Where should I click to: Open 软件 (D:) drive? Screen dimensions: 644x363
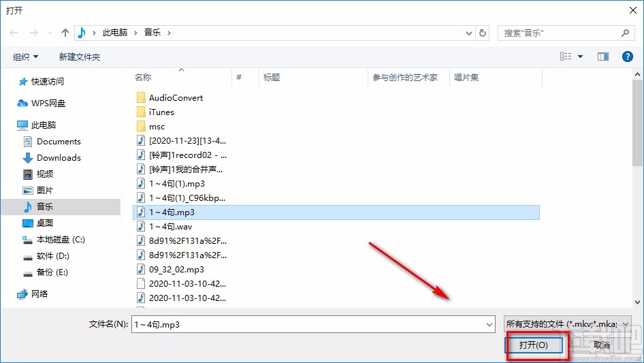52,256
